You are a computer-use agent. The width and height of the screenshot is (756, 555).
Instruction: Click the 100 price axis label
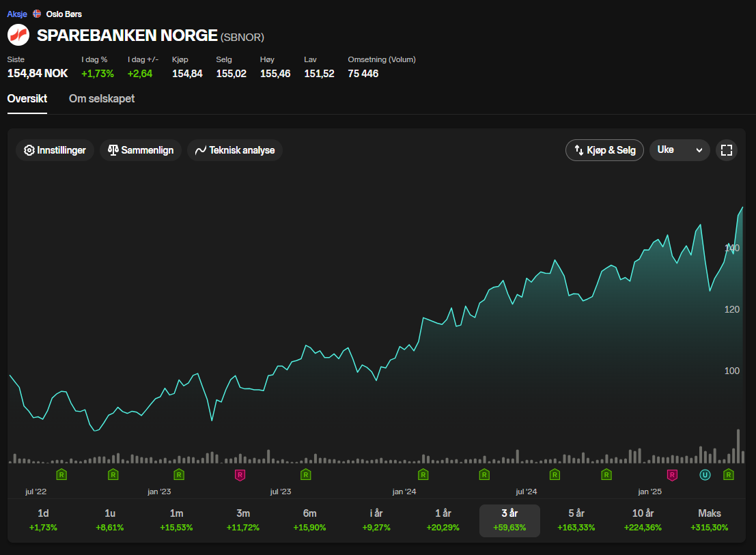732,371
